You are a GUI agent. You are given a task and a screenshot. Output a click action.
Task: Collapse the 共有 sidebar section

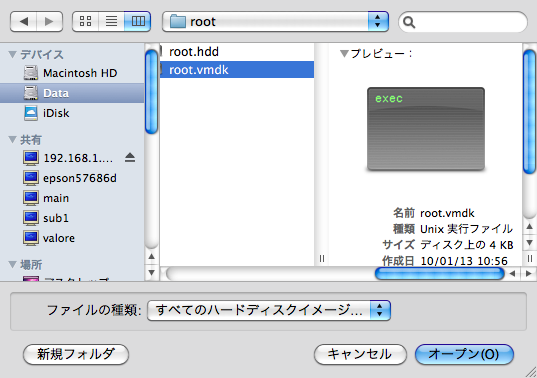(x=13, y=139)
